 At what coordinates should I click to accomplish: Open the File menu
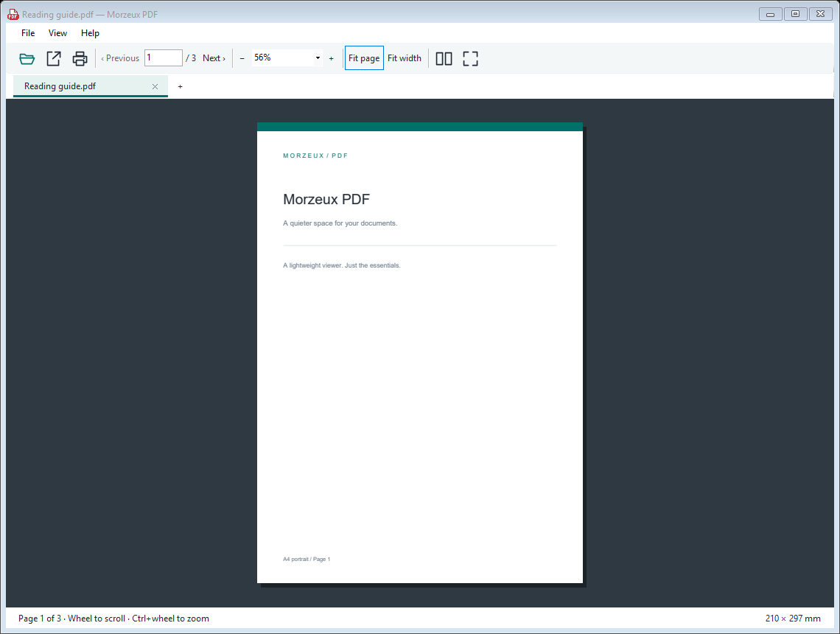pos(28,33)
